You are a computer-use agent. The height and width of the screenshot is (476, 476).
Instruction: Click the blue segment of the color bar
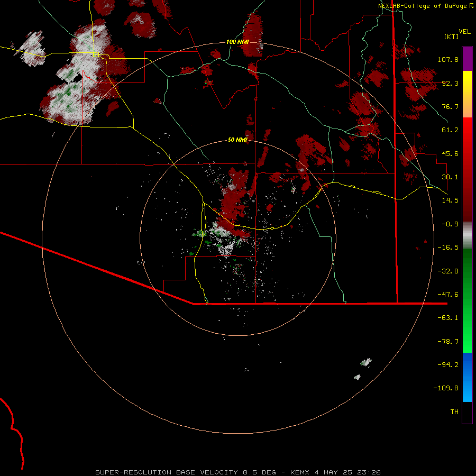tap(467, 377)
